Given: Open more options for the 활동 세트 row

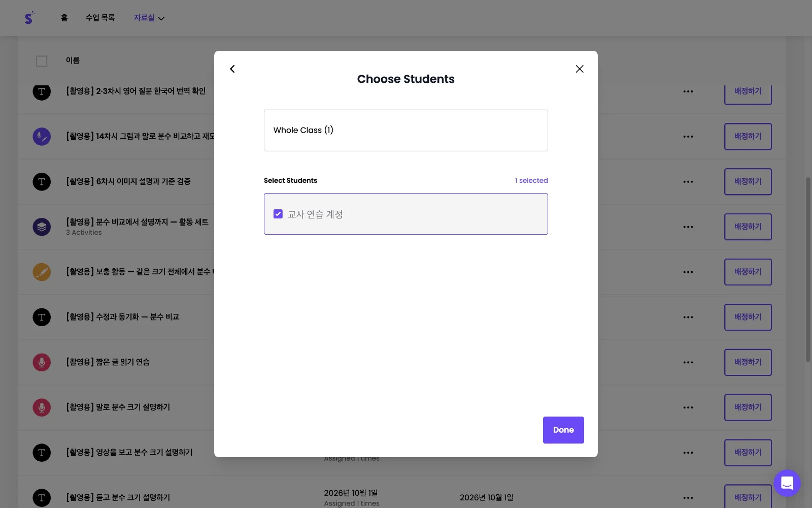Looking at the screenshot, I should (x=688, y=227).
